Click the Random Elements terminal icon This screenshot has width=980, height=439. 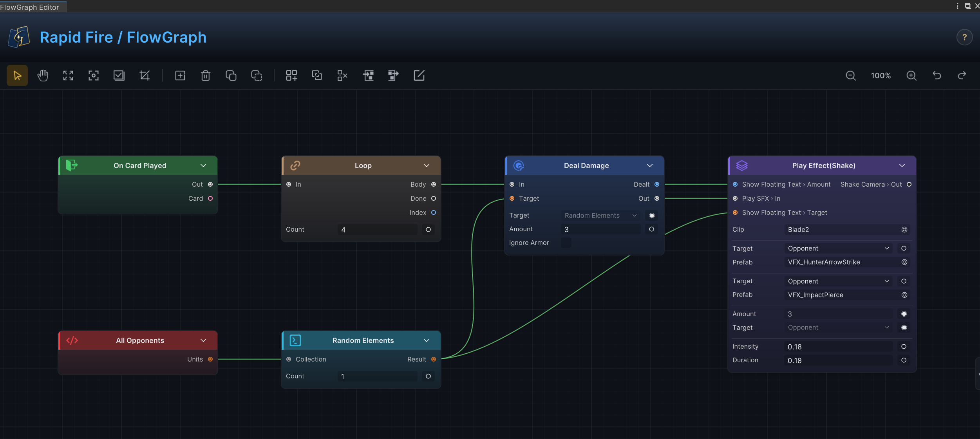pyautogui.click(x=295, y=340)
